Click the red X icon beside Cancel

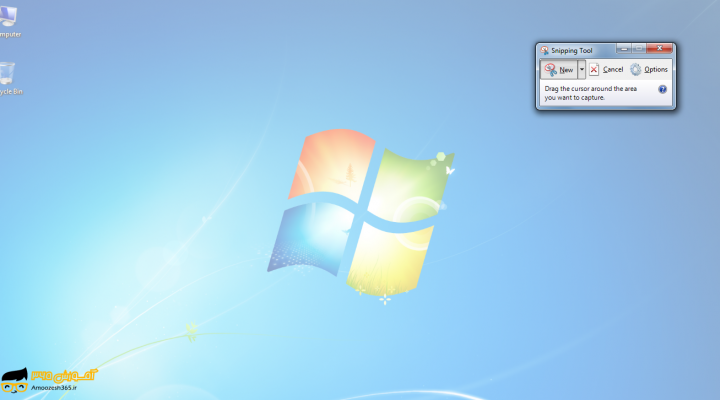[594, 69]
